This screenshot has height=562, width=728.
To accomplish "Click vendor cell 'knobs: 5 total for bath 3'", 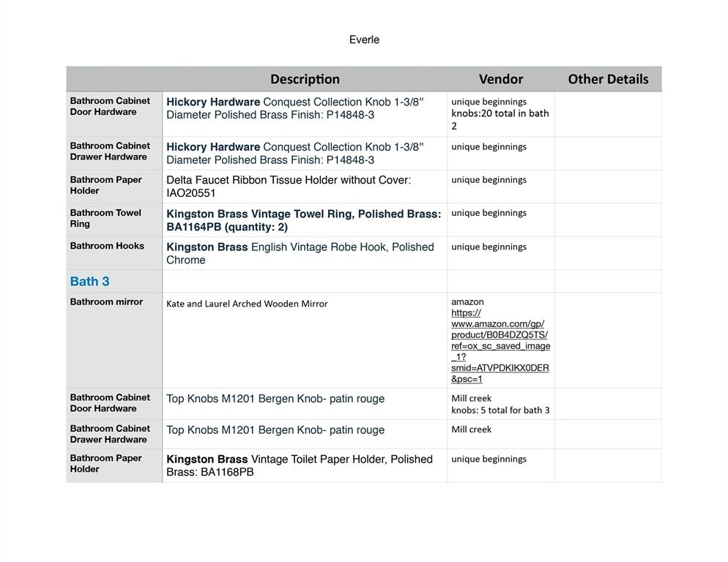I will click(500, 411).
